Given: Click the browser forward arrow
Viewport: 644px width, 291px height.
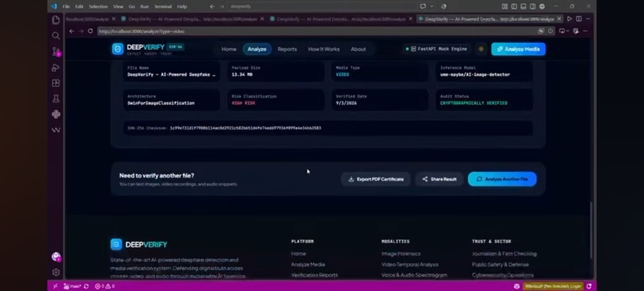Looking at the screenshot, I should coord(81,31).
